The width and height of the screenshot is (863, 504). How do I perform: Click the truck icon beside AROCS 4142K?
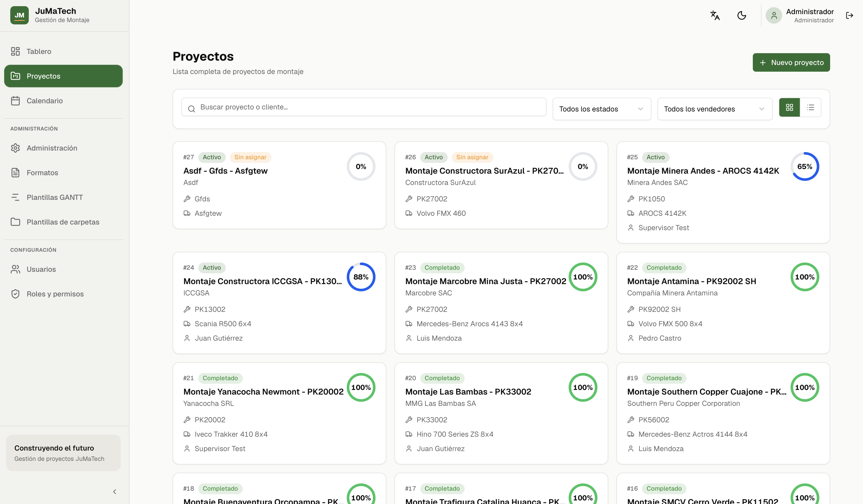631,213
